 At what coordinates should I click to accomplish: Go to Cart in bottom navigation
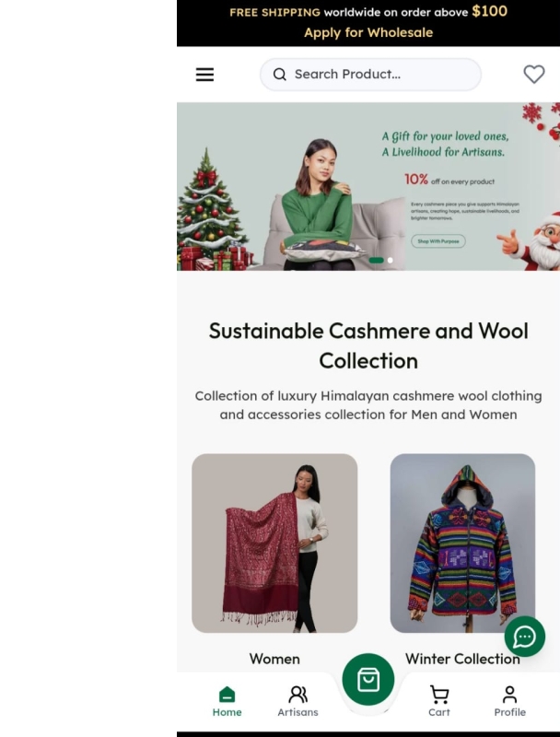439,701
